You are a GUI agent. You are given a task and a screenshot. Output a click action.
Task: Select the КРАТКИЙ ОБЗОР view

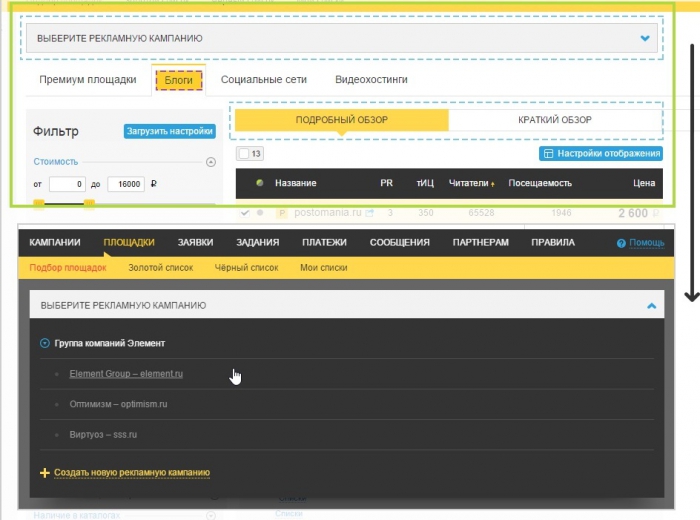555,120
